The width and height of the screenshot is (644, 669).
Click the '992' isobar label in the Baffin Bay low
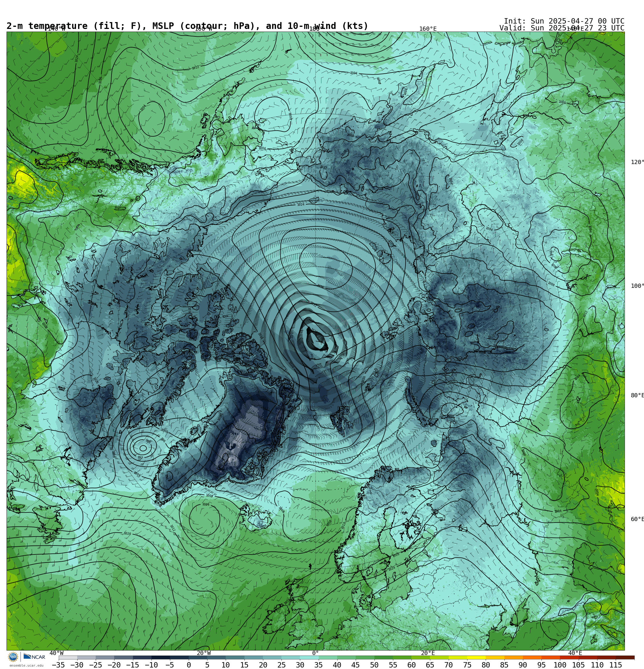click(140, 457)
